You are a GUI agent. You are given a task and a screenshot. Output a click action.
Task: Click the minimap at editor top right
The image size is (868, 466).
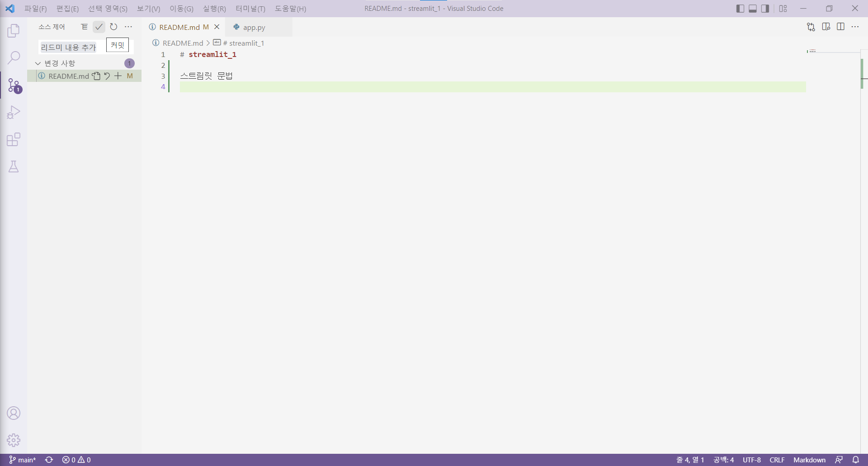click(833, 51)
